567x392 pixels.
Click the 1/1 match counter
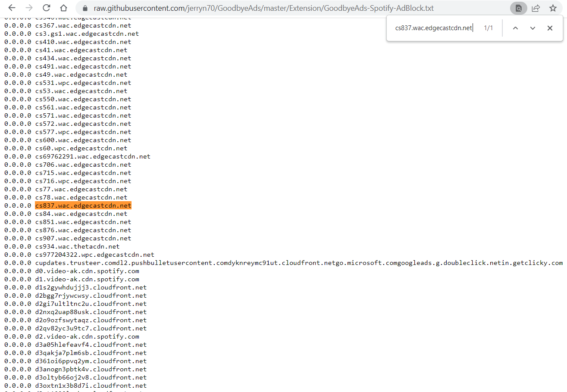click(x=489, y=28)
